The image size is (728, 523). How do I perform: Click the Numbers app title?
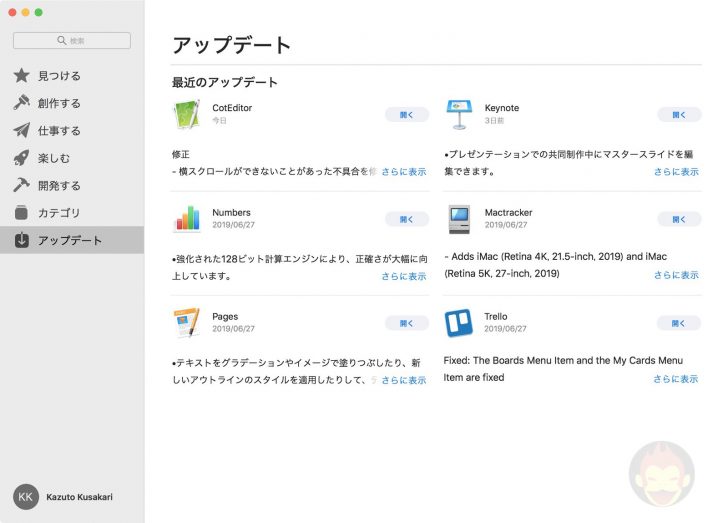231,212
